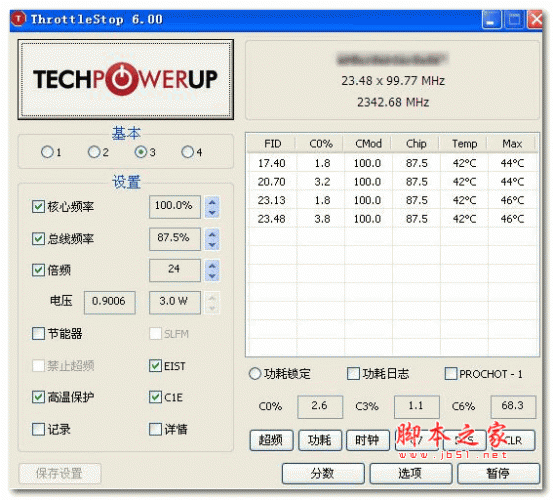The image size is (553, 500).
Task: Click the C0% value box 2.6
Action: click(x=320, y=407)
